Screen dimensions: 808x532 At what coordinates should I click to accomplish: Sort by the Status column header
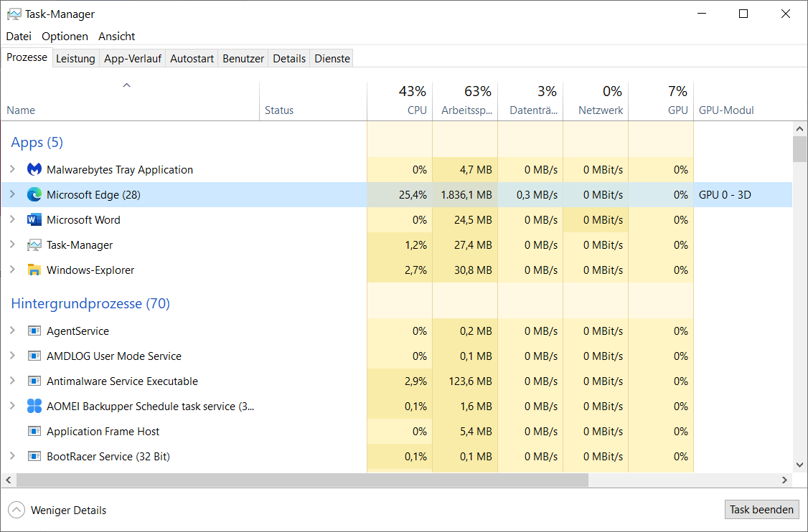[x=313, y=101]
